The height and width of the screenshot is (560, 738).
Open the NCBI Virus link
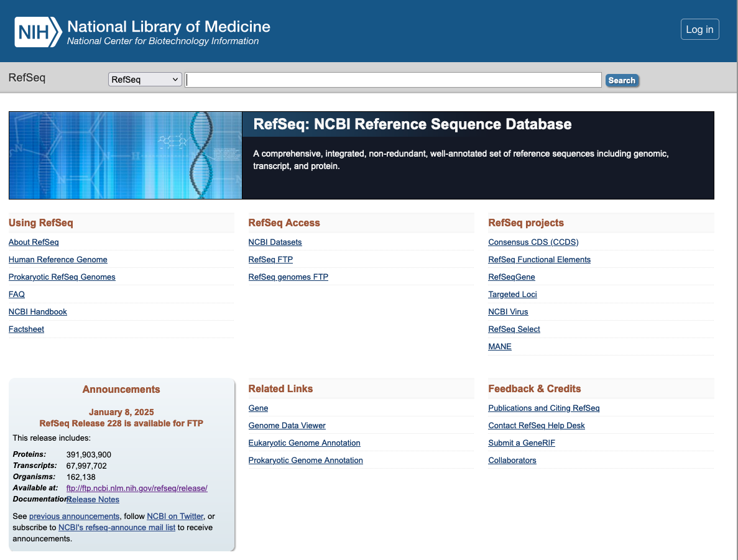point(508,312)
